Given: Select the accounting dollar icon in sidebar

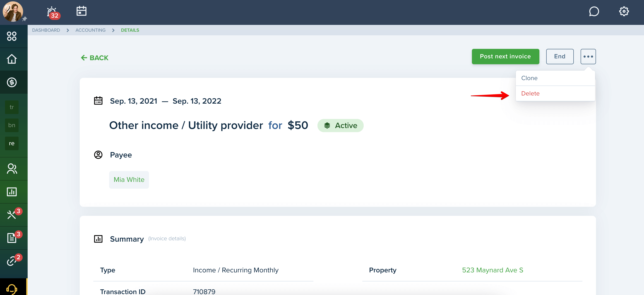Looking at the screenshot, I should pos(12,82).
